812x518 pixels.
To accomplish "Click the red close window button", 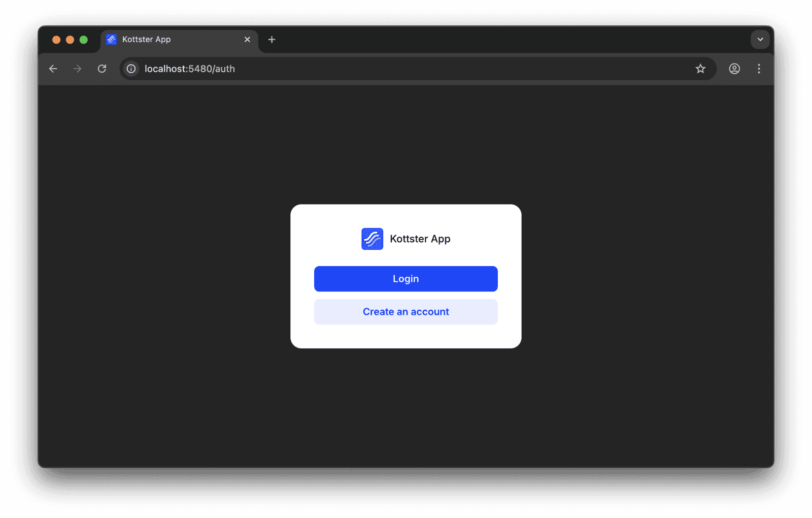I will click(56, 40).
